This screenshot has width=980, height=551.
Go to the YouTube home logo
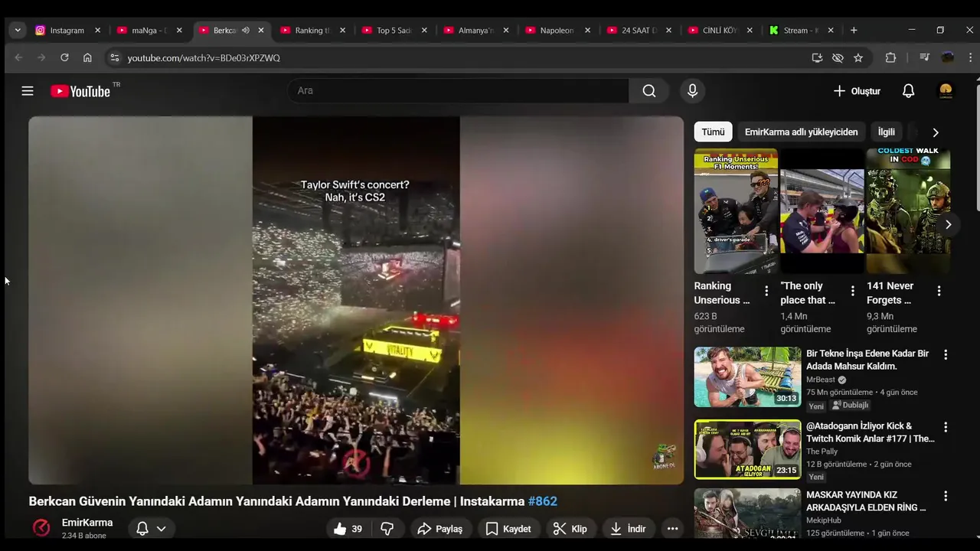coord(80,91)
